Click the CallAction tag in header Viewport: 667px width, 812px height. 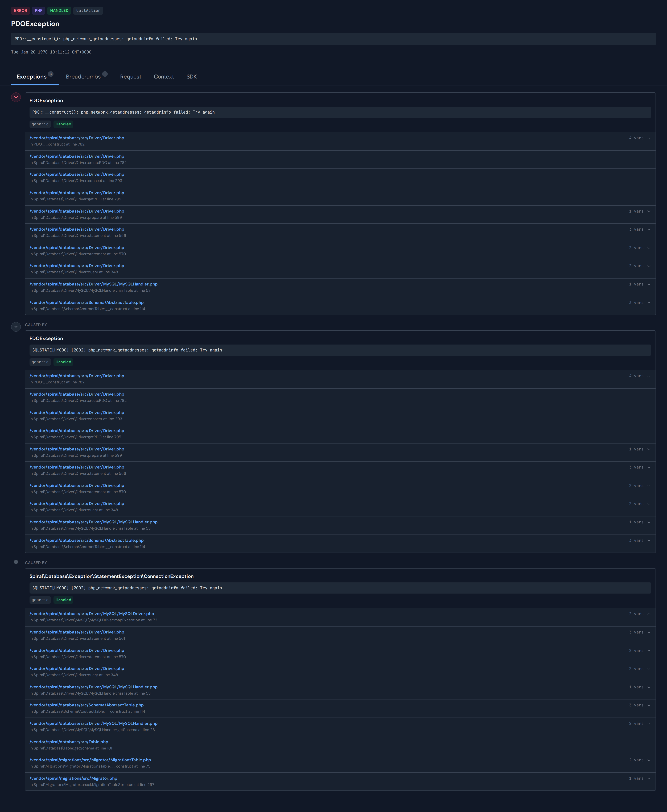pos(88,11)
